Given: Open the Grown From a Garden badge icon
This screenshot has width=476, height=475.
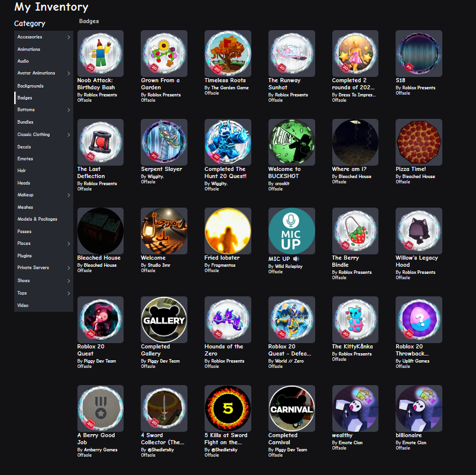Looking at the screenshot, I should coord(164,53).
